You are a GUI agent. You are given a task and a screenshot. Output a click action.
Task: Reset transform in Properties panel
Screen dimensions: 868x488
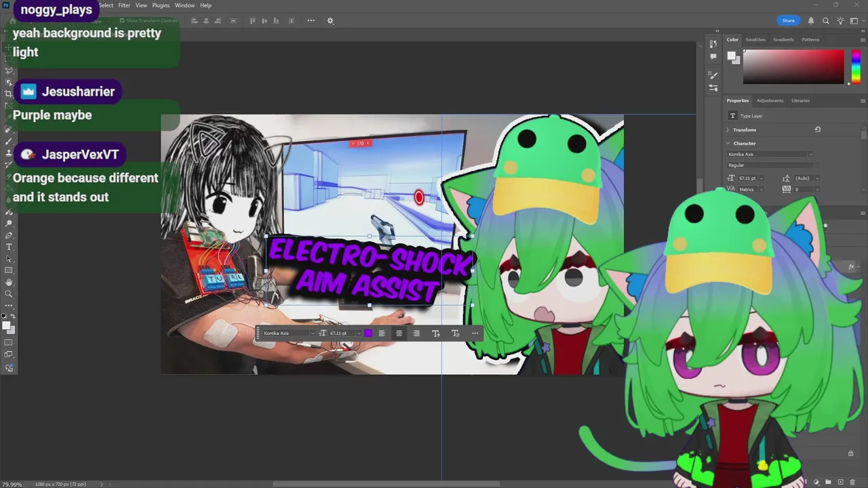[817, 129]
